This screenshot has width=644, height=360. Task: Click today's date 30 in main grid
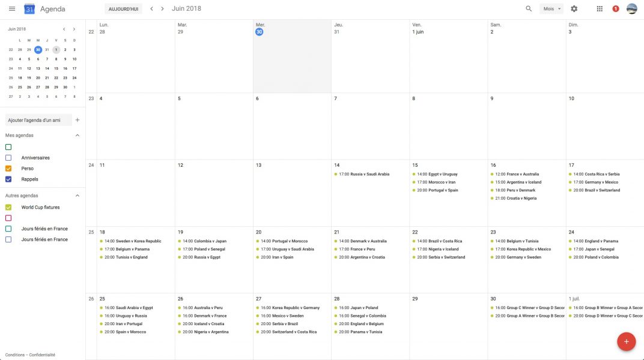[x=259, y=32]
